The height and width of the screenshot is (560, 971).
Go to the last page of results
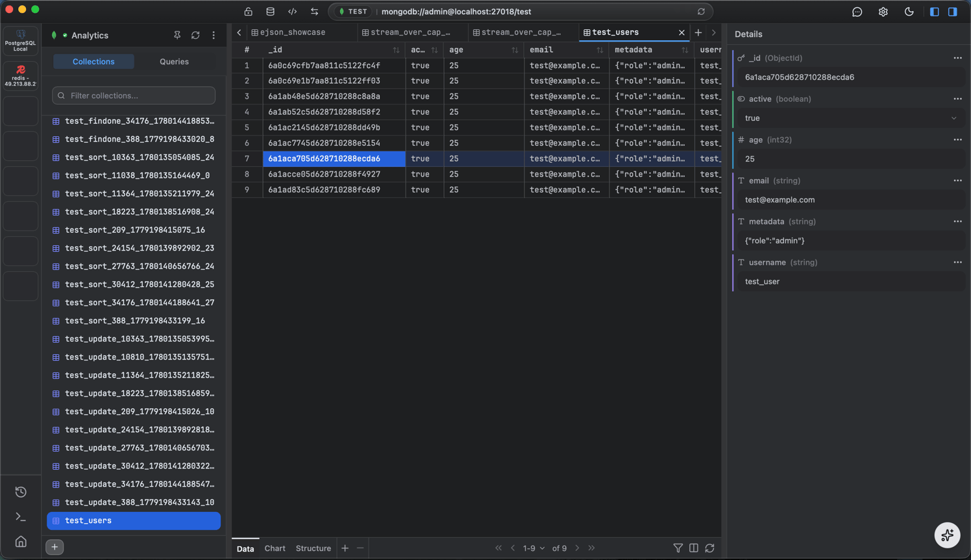click(x=591, y=548)
